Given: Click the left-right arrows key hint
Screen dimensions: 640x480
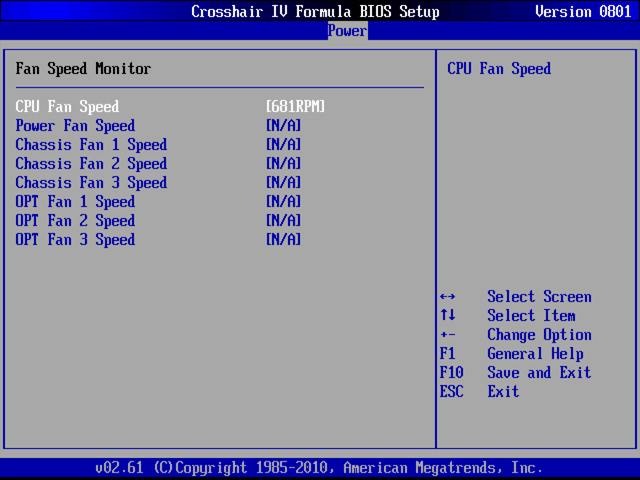Looking at the screenshot, I should 448,297.
